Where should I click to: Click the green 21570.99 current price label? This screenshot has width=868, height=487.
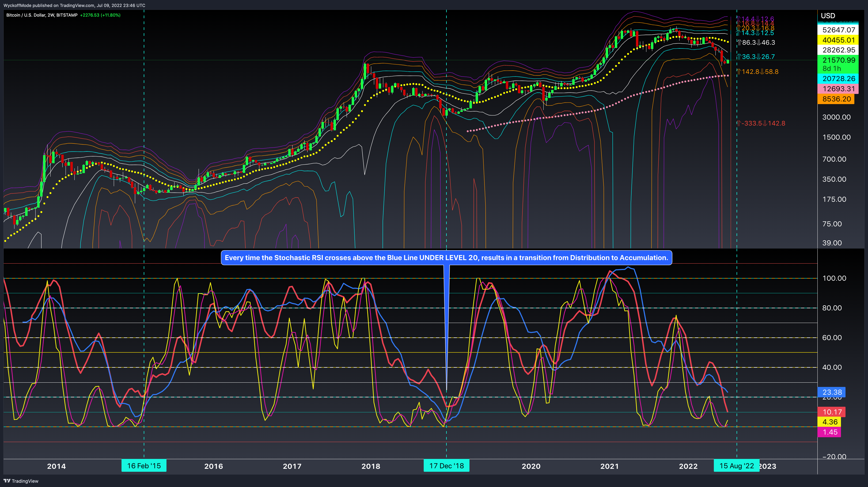838,60
